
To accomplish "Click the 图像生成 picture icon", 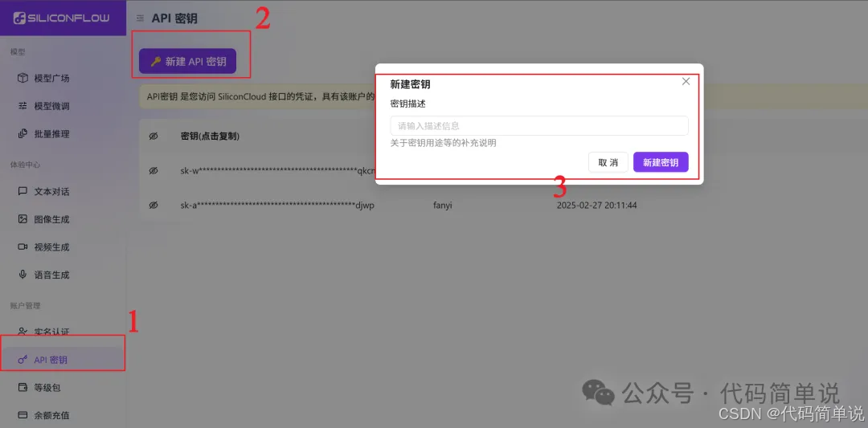I will tap(23, 219).
